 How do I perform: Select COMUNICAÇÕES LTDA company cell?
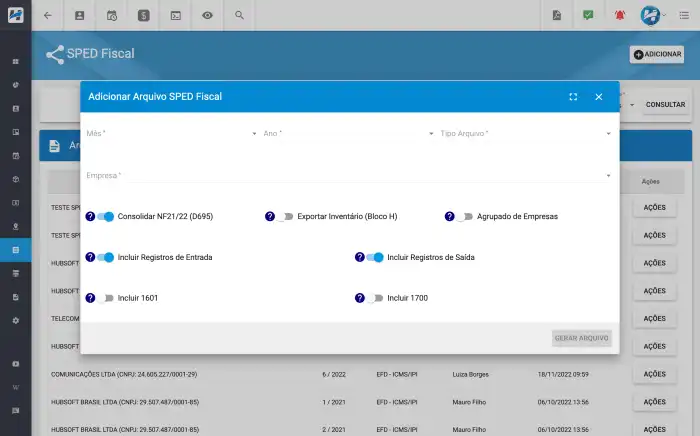[124, 374]
